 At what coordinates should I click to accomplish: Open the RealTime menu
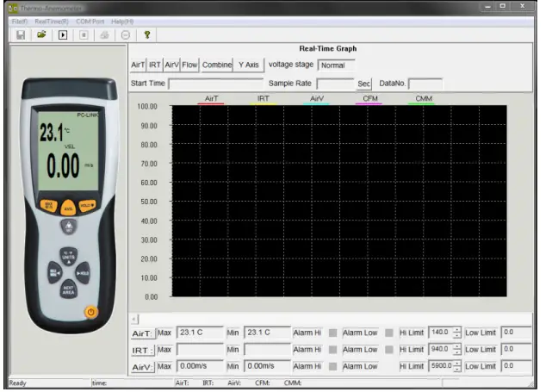point(52,20)
